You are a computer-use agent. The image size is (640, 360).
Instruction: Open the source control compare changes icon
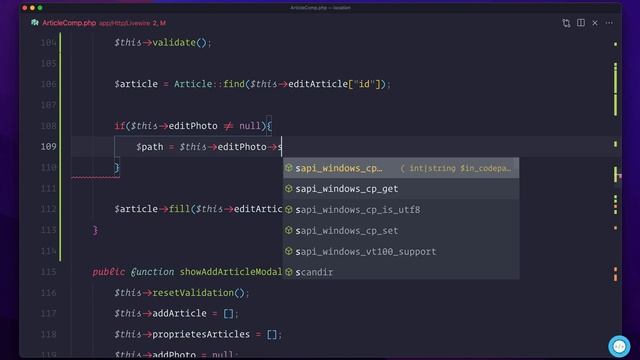(566, 23)
